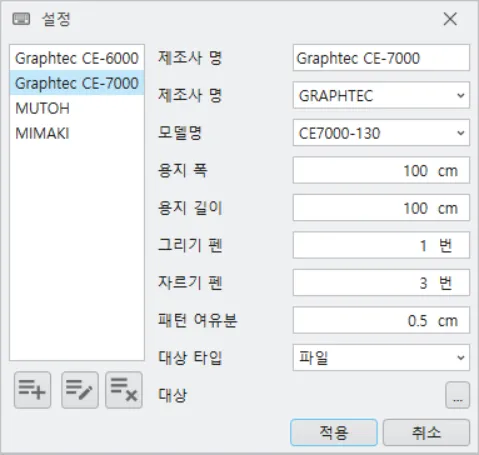The image size is (479, 455).
Task: Click the edit plotter entry icon
Action: [x=80, y=390]
